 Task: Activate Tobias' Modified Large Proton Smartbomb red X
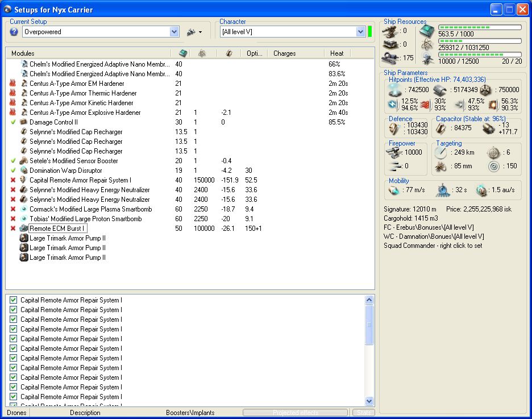[13, 219]
